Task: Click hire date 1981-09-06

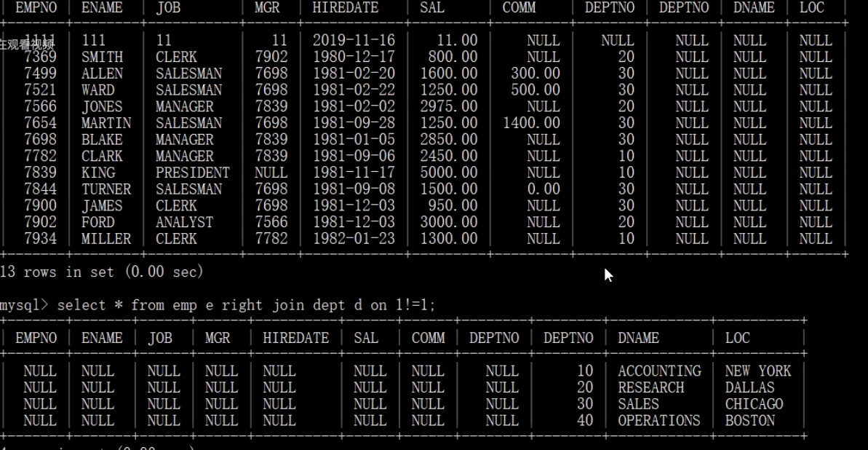Action: 354,157
